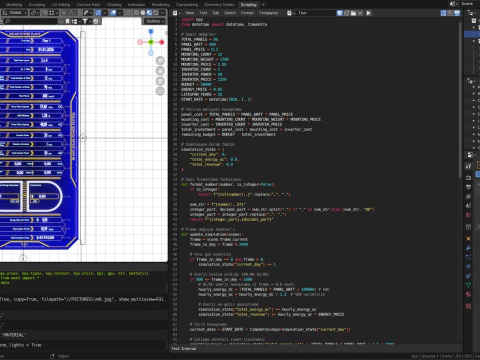
Task: Switch to the Rendering workspace tab
Action: click(x=161, y=5)
